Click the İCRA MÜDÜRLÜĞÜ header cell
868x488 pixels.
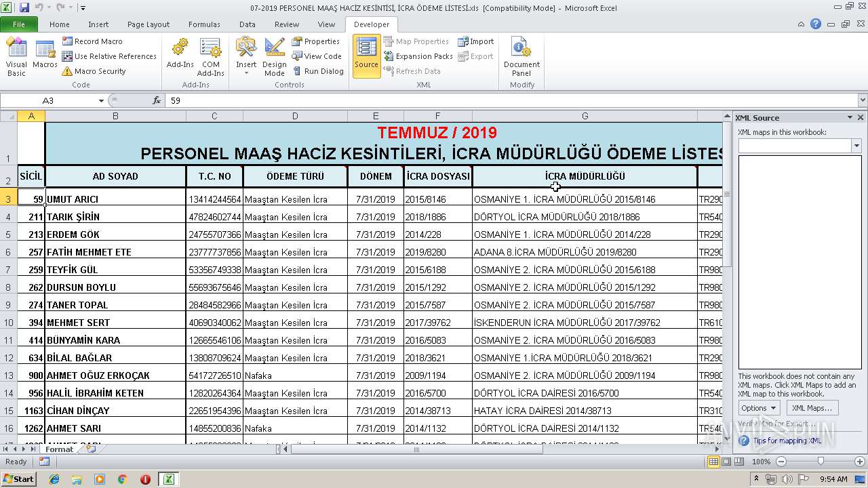point(585,176)
